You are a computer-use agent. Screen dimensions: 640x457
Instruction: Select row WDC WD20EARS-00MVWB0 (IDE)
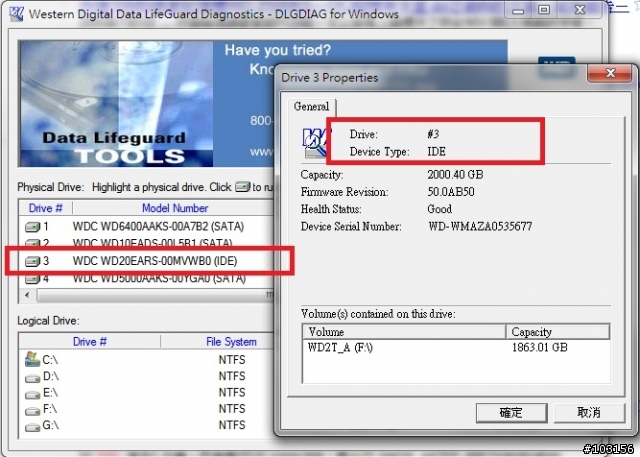pos(147,261)
